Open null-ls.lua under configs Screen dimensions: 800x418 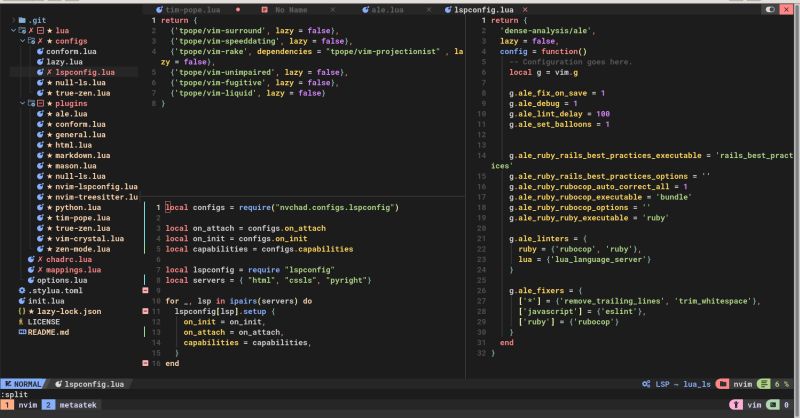[80, 83]
